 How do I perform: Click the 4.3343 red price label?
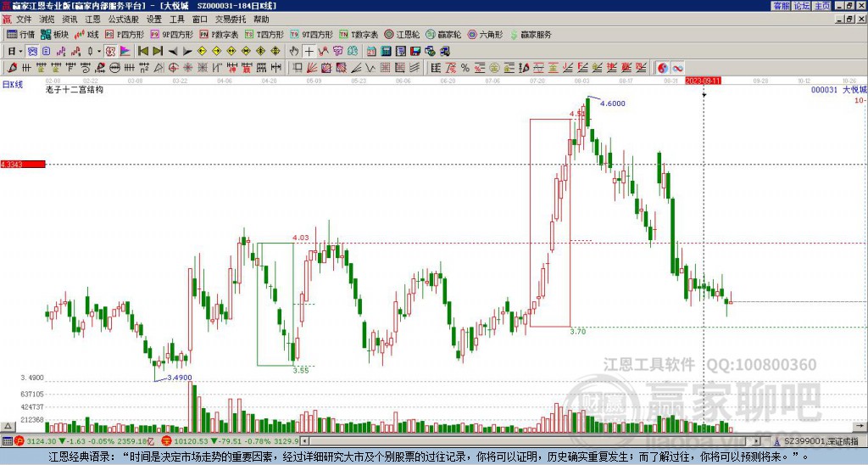click(22, 165)
